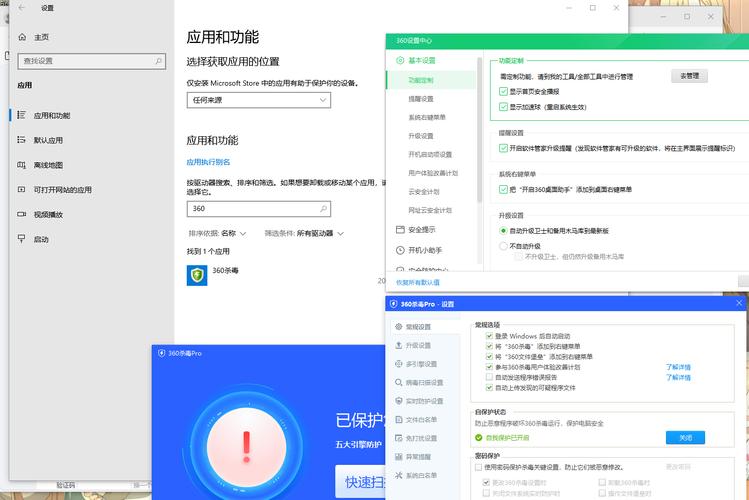
Task: Open 排序依据 名称 sort dropdown
Action: tap(217, 233)
